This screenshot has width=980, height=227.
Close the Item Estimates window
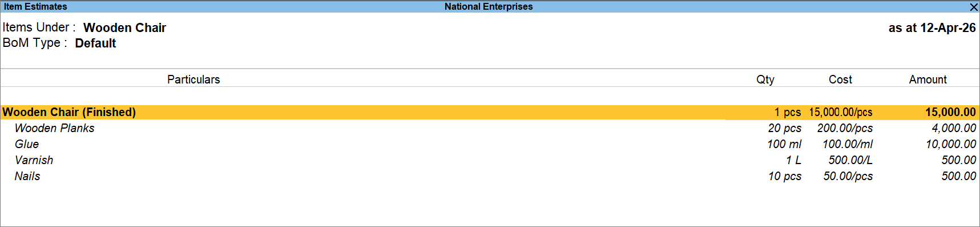[974, 7]
